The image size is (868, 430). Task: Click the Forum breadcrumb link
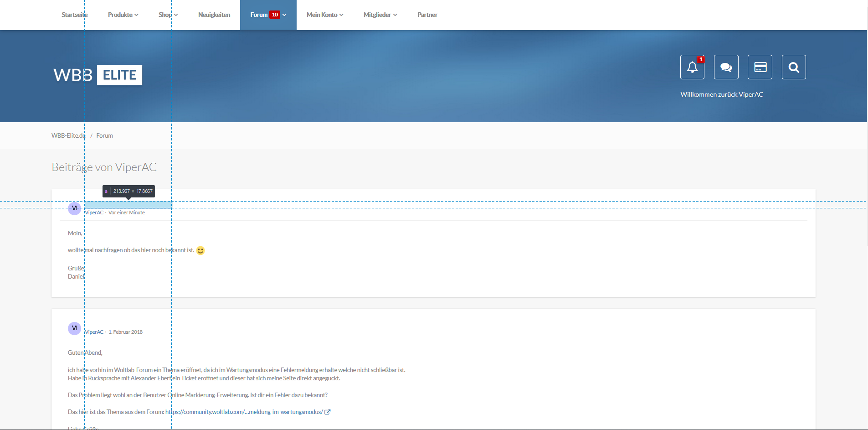pos(104,136)
